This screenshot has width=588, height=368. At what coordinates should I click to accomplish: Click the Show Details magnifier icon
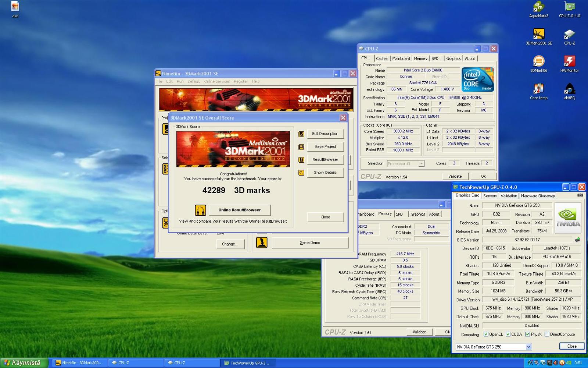(301, 173)
